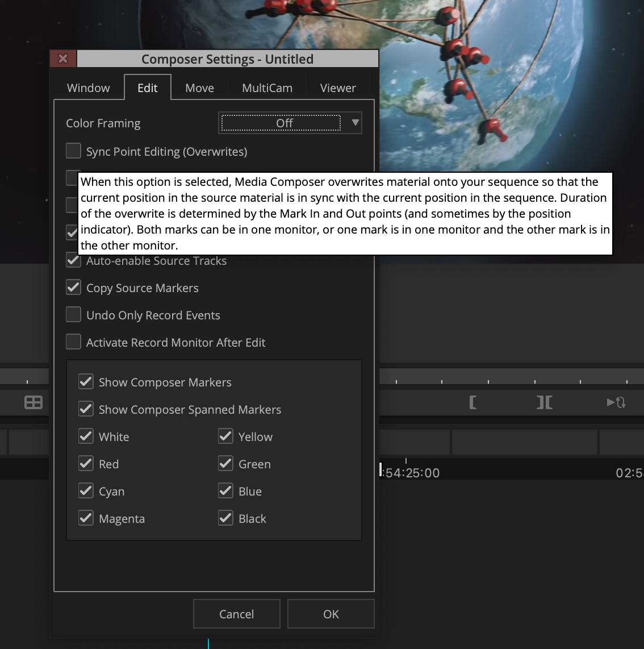Toggle the Blue marker checkbox
Viewport: 644px width, 649px height.
pos(225,491)
